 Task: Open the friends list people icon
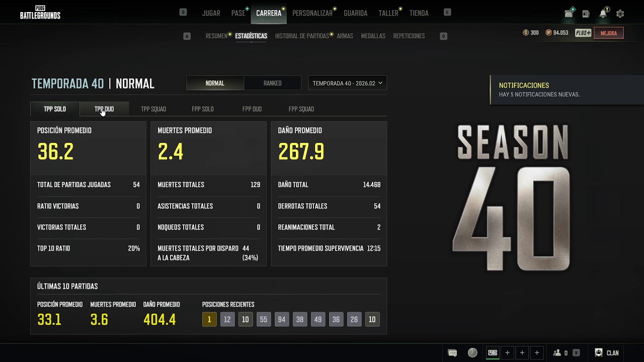click(x=557, y=353)
